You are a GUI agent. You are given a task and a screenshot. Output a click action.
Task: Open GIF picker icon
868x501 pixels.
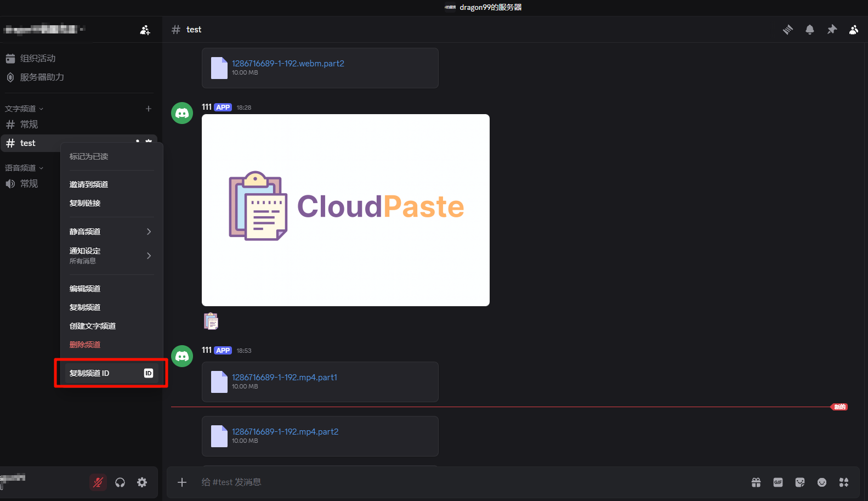778,482
